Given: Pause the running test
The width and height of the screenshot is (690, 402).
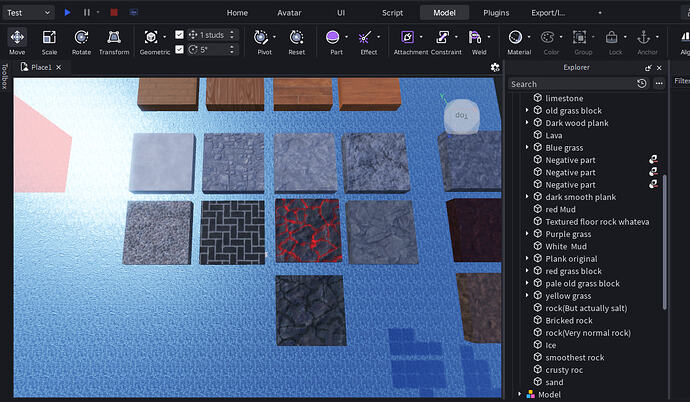Looking at the screenshot, I should (x=87, y=12).
